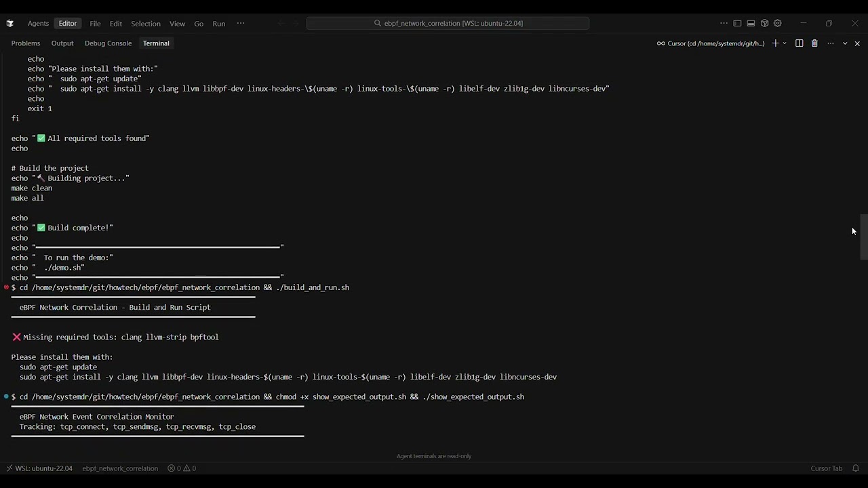Viewport: 868px width, 488px height.
Task: Click the "Tracking: tcp_connect" output line
Action: click(138, 426)
